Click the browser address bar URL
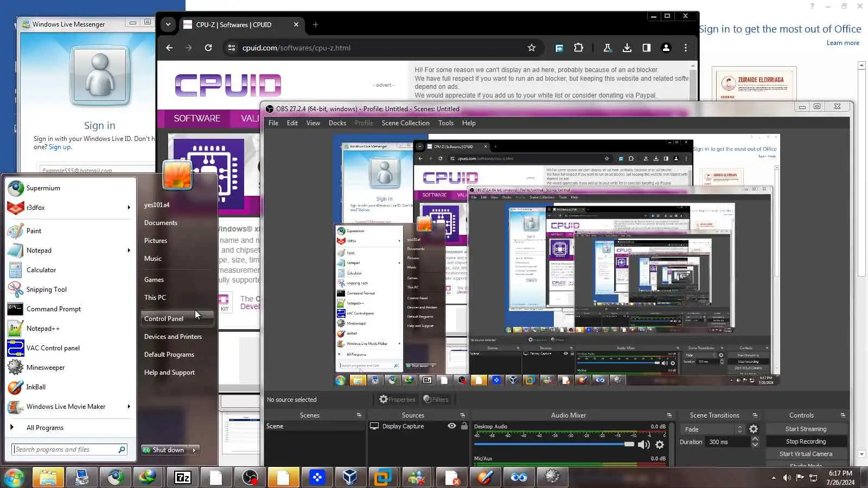This screenshot has height=488, width=868. point(296,48)
